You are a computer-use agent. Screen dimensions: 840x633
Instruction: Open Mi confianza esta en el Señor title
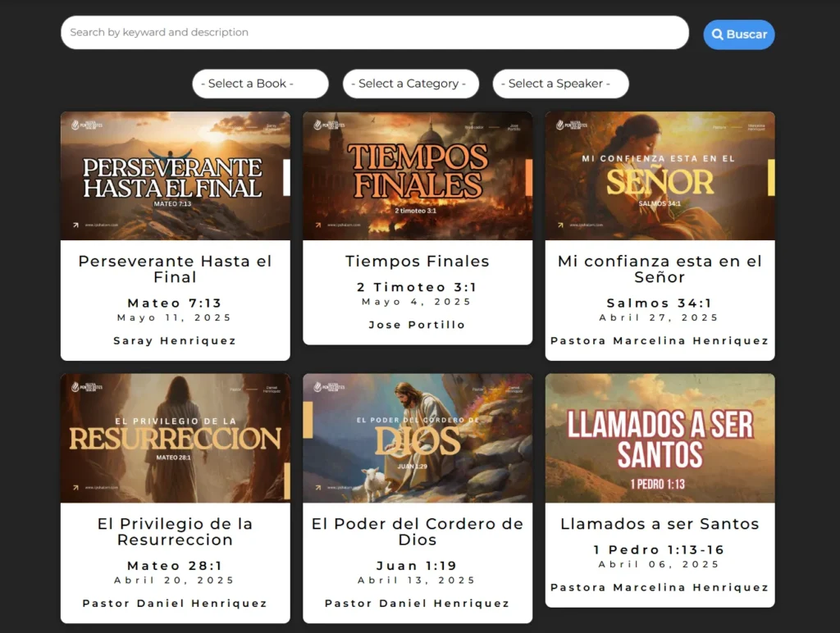pyautogui.click(x=660, y=269)
